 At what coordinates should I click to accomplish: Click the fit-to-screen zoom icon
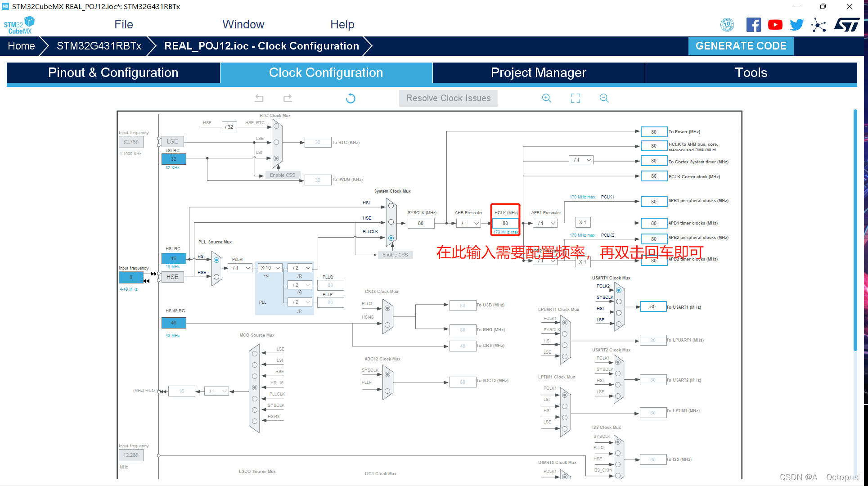click(576, 98)
